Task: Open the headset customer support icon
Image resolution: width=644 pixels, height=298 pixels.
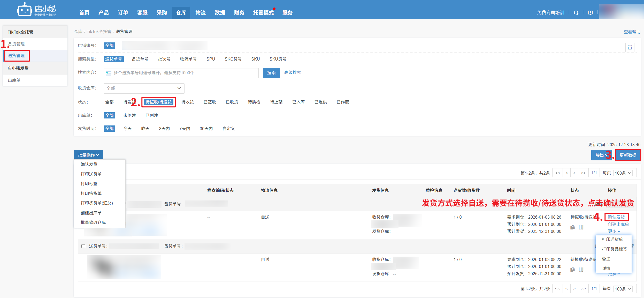Action: point(576,12)
